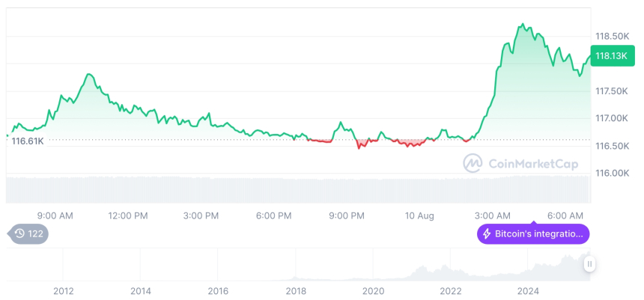The width and height of the screenshot is (644, 300).
Task: Click the history clock icon beside 122
Action: tap(19, 233)
